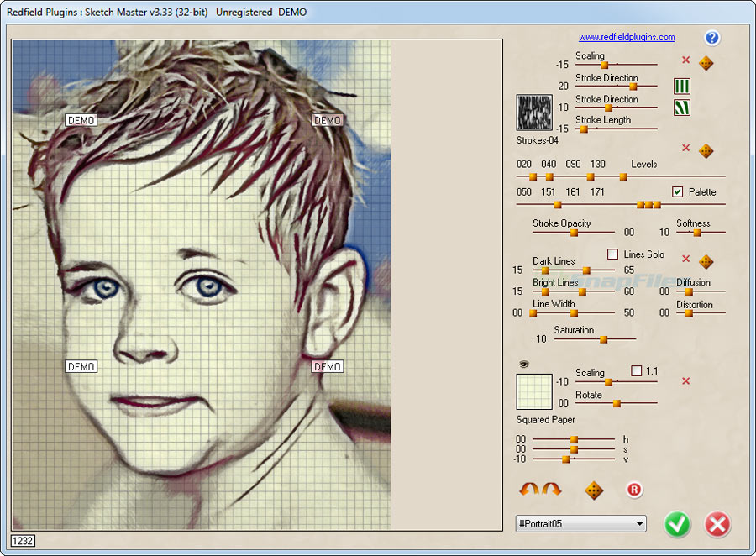Toggle the Palette checkbox

pyautogui.click(x=678, y=191)
